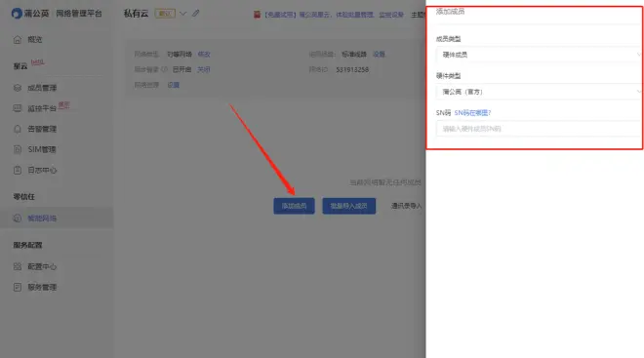Open 成员管理 in the sidebar
644x358 pixels.
(42, 88)
